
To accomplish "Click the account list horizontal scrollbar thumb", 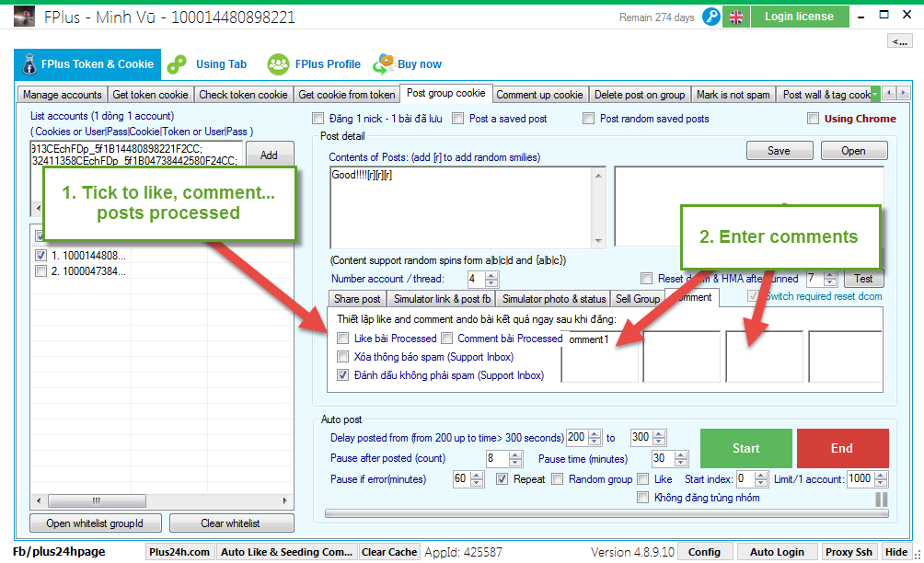I will pyautogui.click(x=97, y=500).
